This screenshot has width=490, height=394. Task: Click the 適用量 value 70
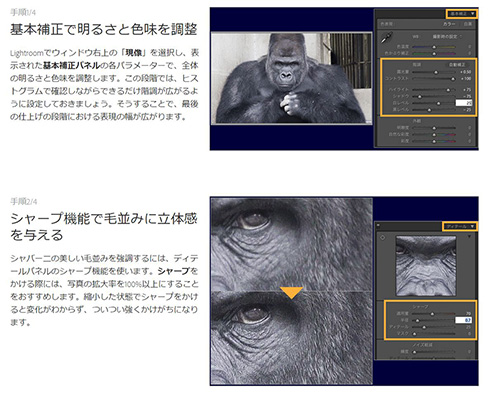point(468,314)
